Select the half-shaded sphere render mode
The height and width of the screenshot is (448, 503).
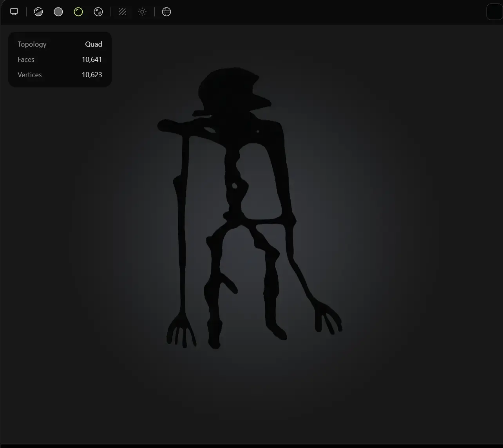(x=38, y=12)
